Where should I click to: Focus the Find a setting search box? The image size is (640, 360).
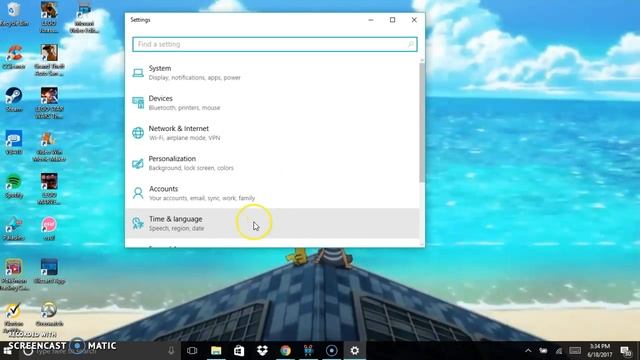(275, 44)
